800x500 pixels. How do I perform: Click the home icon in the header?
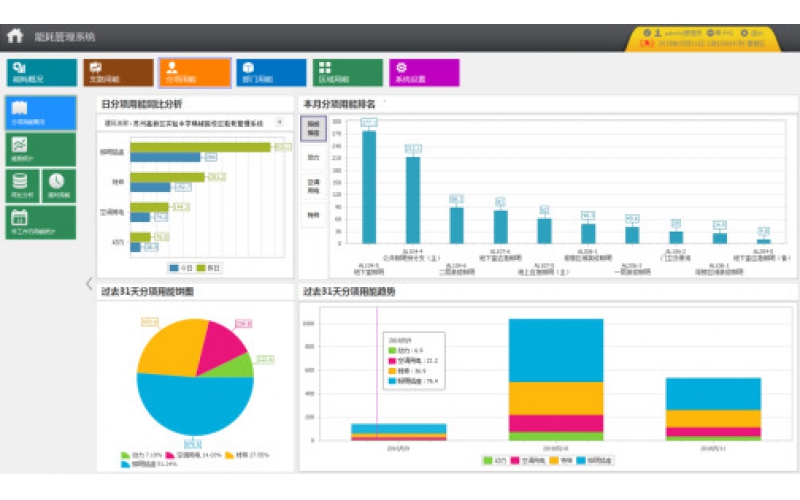15,36
